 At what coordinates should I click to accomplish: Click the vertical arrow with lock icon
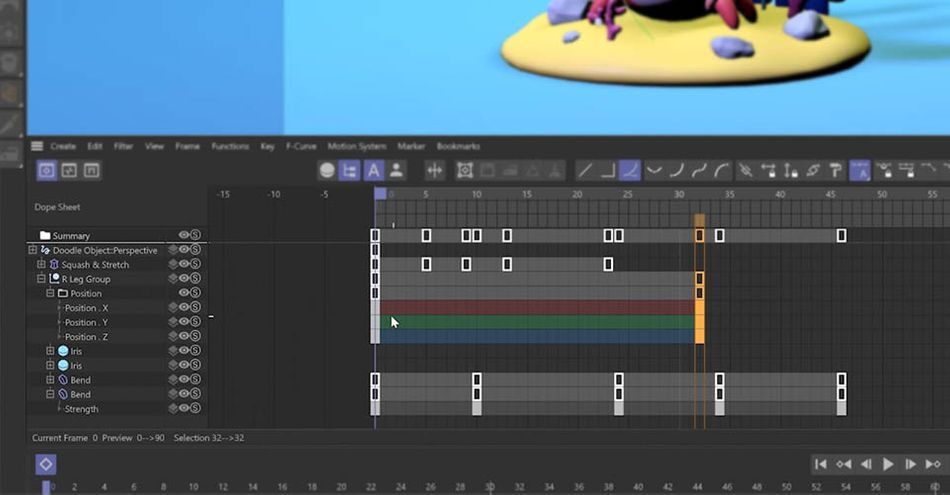pos(791,171)
